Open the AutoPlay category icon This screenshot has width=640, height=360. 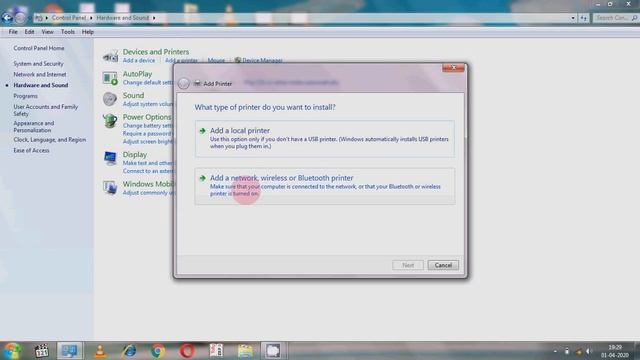110,78
